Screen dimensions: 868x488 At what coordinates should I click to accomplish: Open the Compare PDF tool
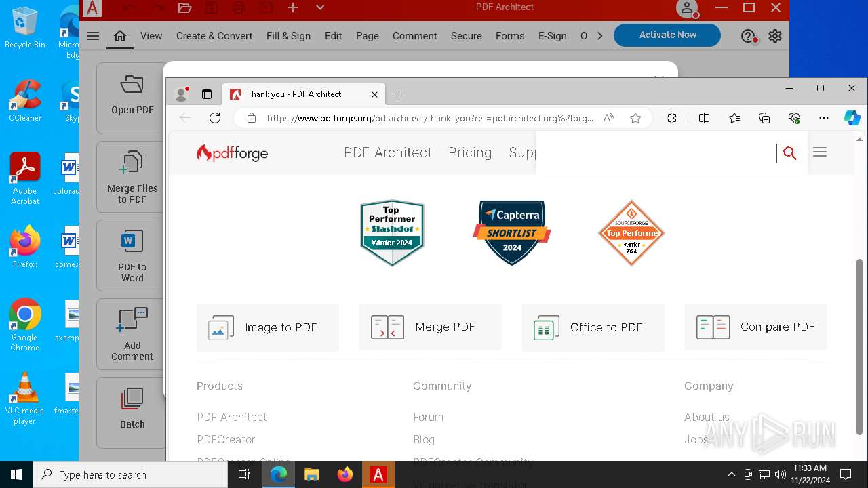pyautogui.click(x=756, y=327)
